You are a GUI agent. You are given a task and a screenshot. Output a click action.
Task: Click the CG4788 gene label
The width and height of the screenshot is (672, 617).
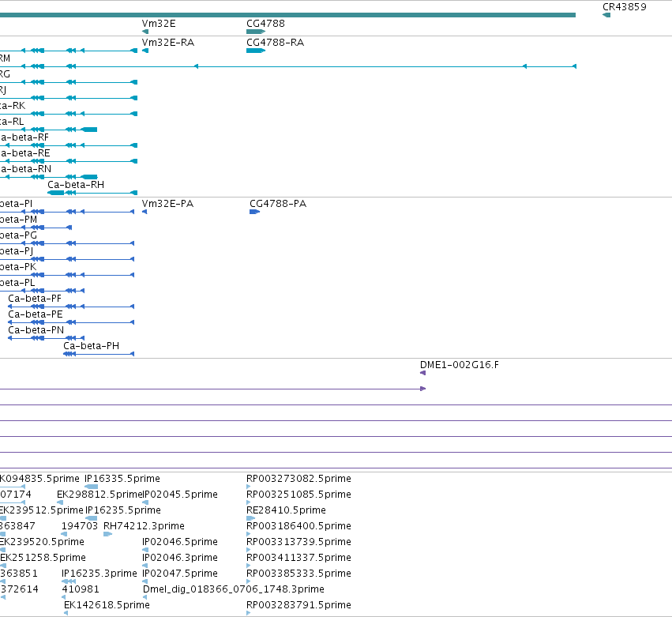[x=265, y=24]
